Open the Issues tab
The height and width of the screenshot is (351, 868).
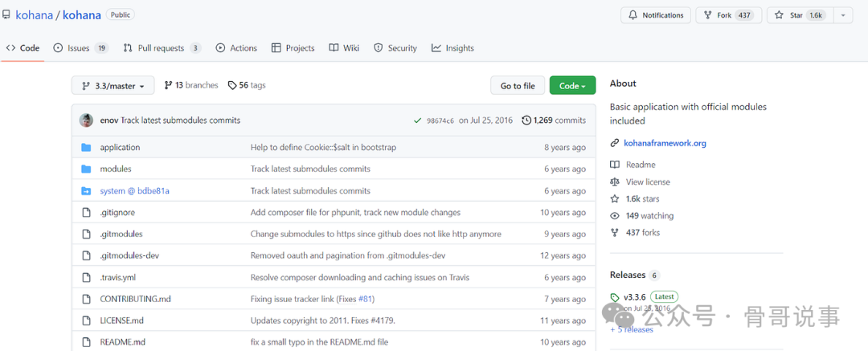pyautogui.click(x=80, y=48)
